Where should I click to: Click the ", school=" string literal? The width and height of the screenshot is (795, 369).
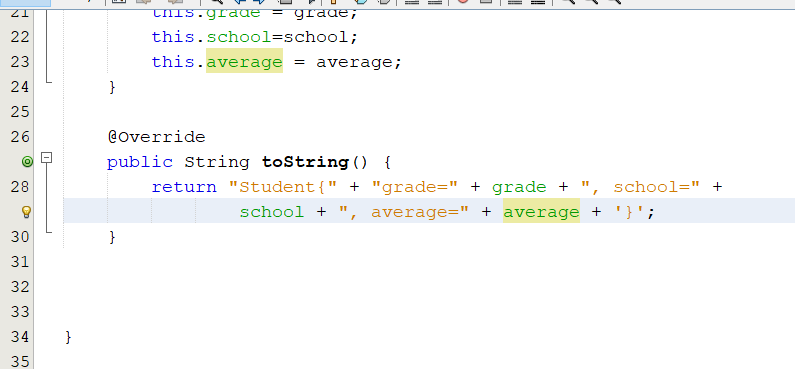coord(640,187)
